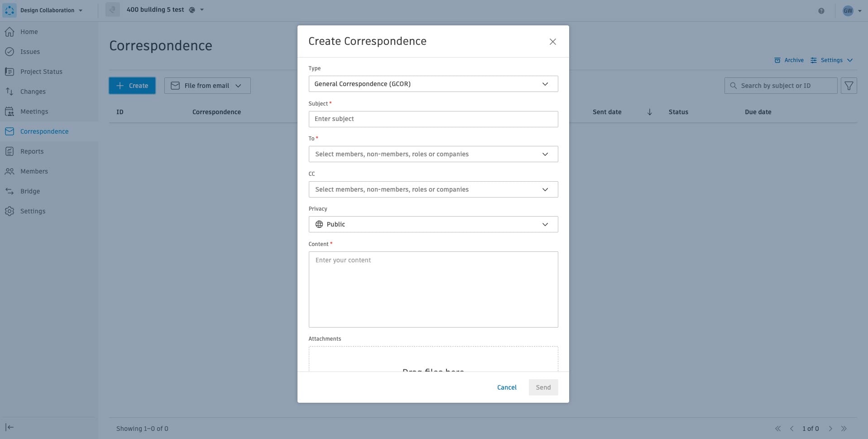Click the Cancel button
Viewport: 868px width, 439px height.
coord(507,387)
